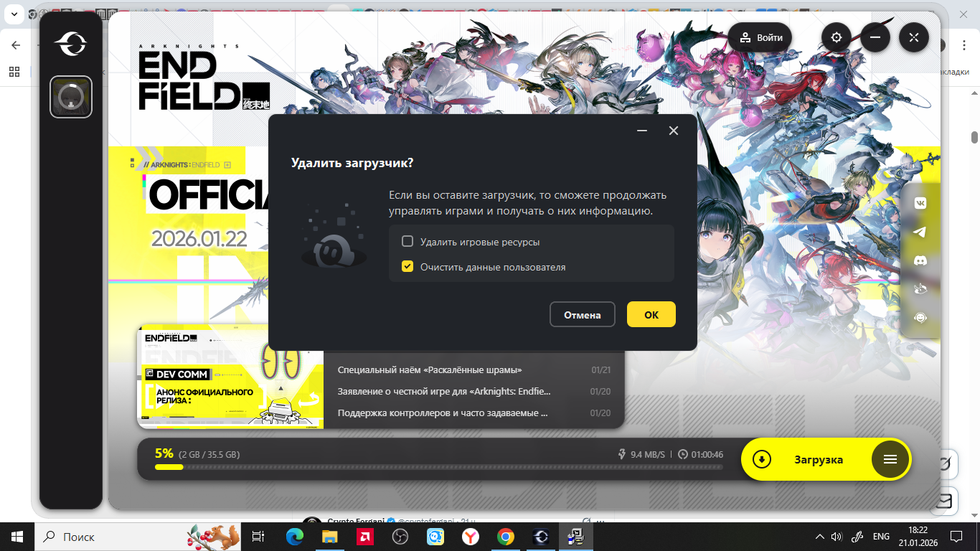Open Task View on the taskbar
The width and height of the screenshot is (980, 551).
click(x=259, y=536)
